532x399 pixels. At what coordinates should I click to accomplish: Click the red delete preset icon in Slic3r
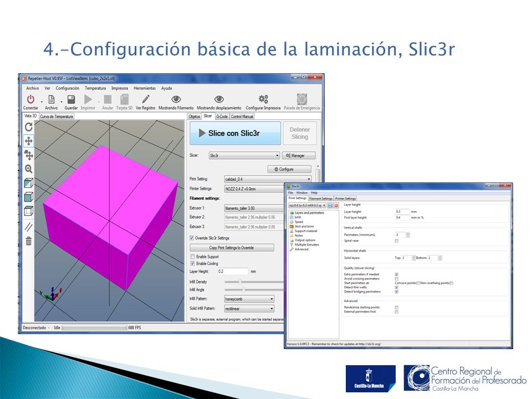tap(336, 206)
